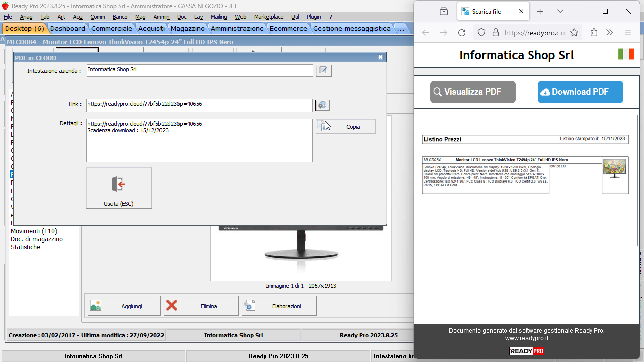Click the Visualizza PDF button in browser
The width and height of the screenshot is (644, 362).
[473, 92]
